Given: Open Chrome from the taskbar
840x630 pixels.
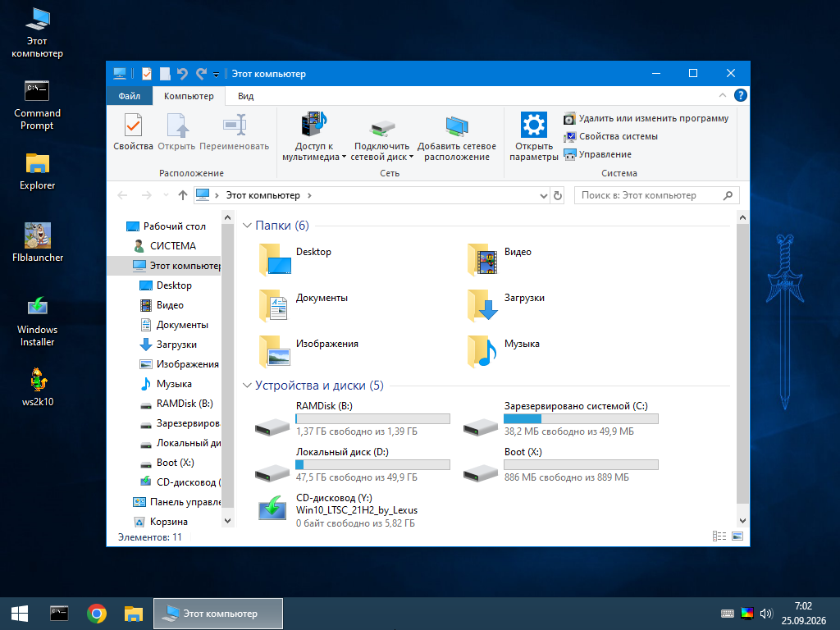Looking at the screenshot, I should [x=97, y=614].
